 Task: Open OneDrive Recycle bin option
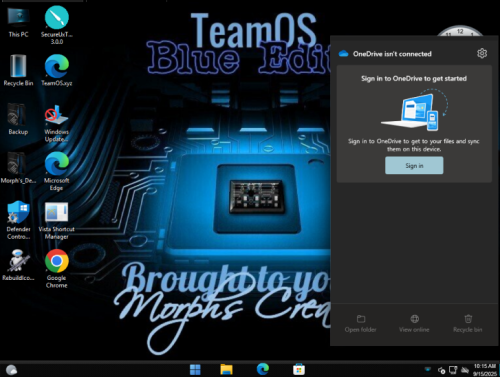[468, 324]
